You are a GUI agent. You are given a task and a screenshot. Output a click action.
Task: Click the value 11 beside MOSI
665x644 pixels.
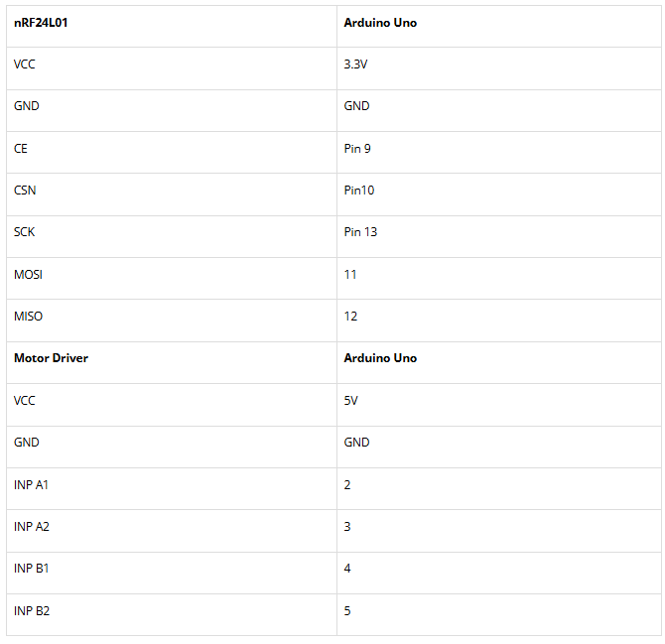pos(350,274)
